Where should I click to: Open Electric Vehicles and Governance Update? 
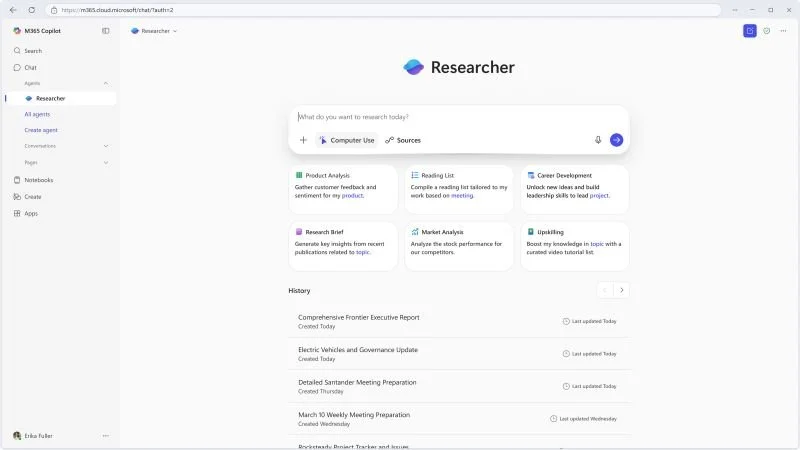pyautogui.click(x=459, y=354)
